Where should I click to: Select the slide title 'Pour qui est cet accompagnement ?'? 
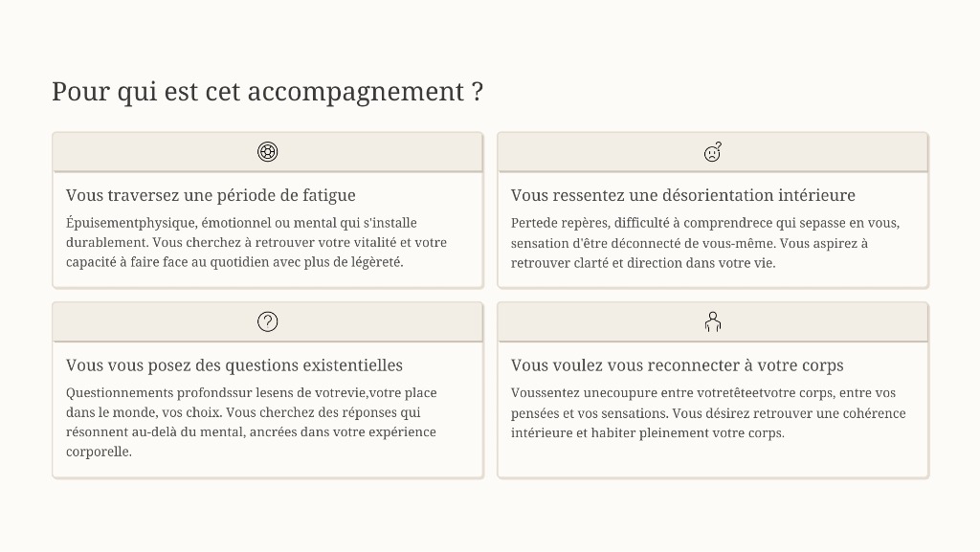click(267, 92)
